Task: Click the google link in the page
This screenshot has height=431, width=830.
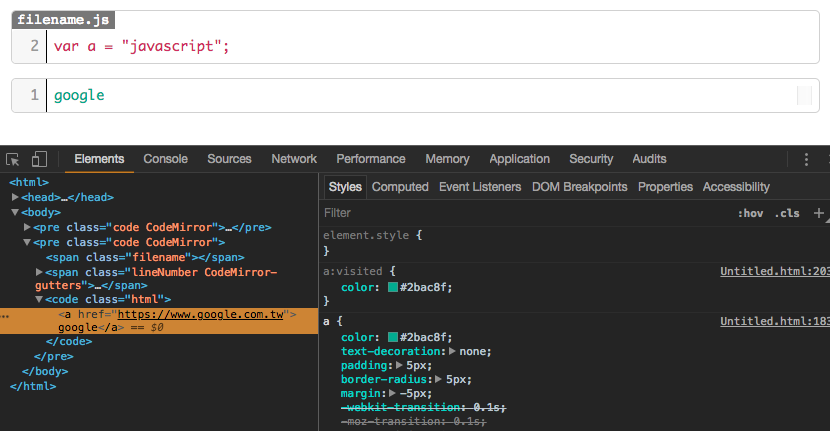Action: coord(79,95)
